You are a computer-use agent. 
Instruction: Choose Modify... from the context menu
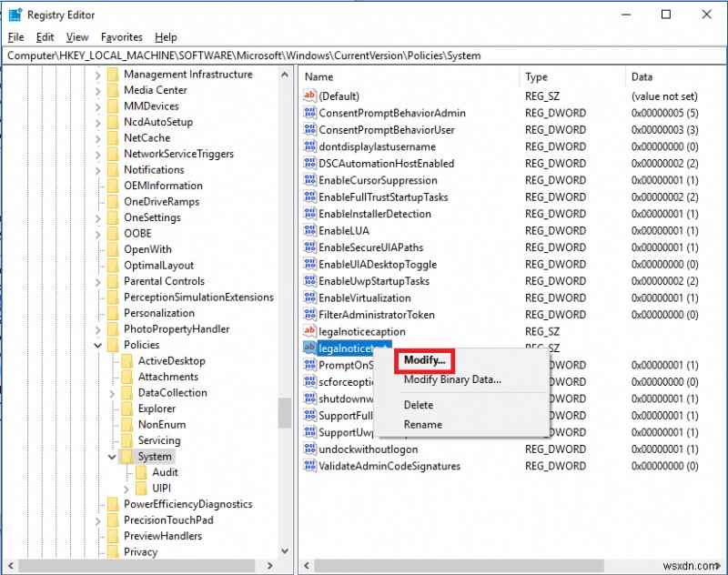[423, 360]
